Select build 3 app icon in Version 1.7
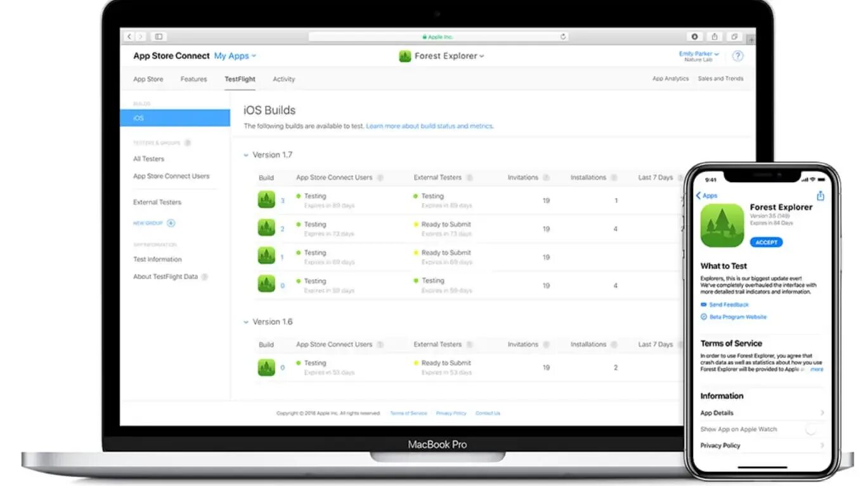This screenshot has width=868, height=486. click(x=266, y=199)
